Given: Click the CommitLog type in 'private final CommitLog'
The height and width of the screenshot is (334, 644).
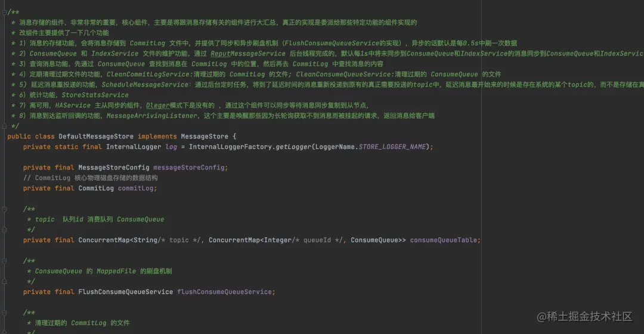Looking at the screenshot, I should (96, 188).
